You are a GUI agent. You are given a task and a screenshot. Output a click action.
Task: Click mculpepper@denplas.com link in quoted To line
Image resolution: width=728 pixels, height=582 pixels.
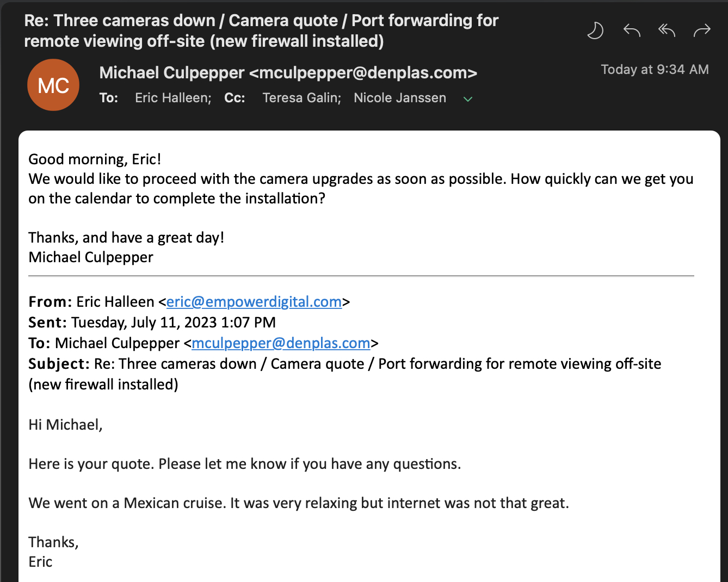point(281,343)
